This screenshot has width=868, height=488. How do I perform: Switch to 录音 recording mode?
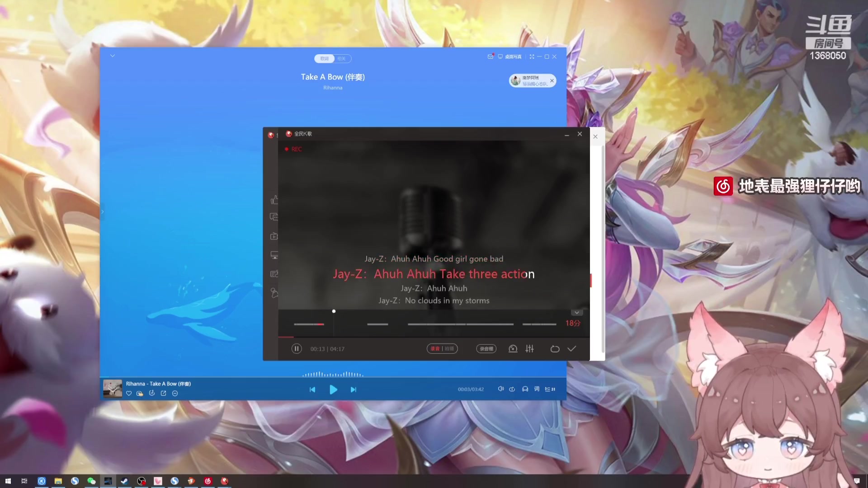click(435, 349)
